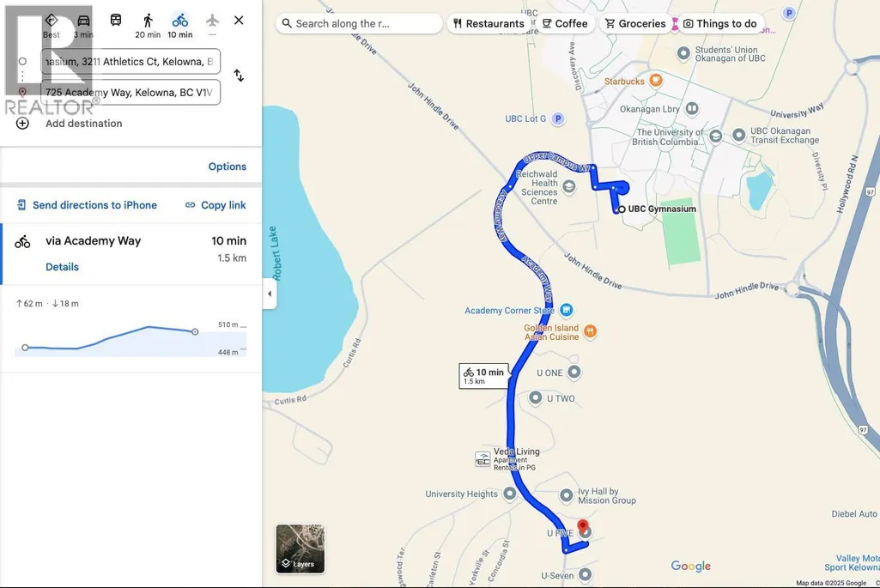Select cycling travel mode icon
The width and height of the screenshot is (880, 588).
tap(180, 21)
